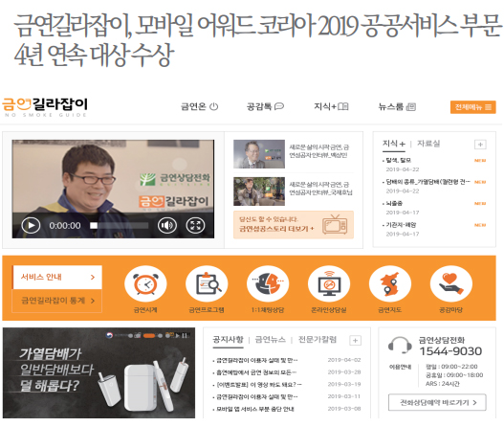The height and width of the screenshot is (427, 504).
Task: Mute the video with speaker icon
Action: click(166, 225)
